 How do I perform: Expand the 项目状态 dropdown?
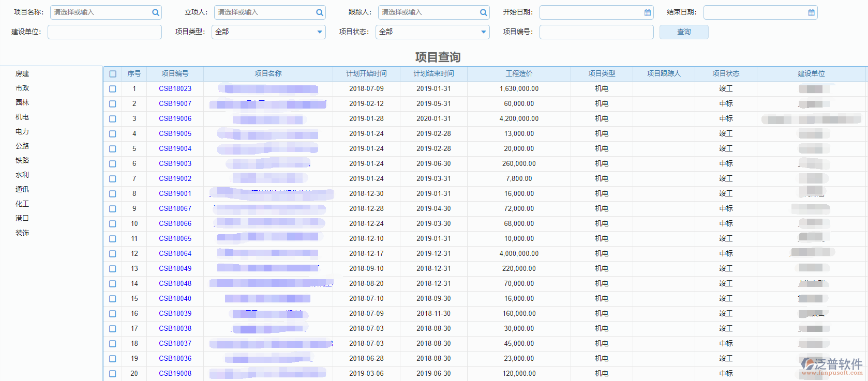483,32
